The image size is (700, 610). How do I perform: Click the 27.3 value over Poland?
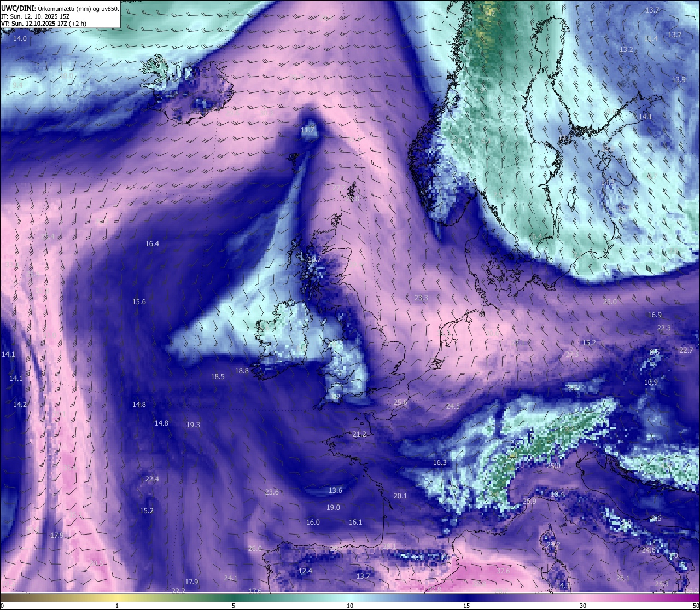572,355
